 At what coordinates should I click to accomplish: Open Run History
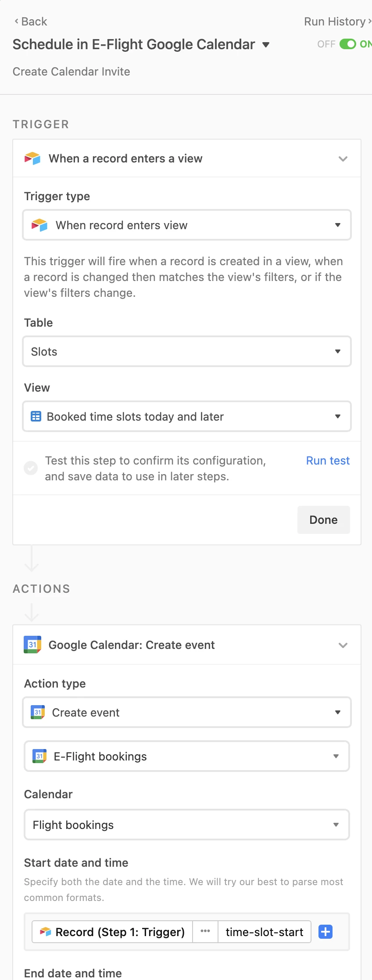coord(338,22)
